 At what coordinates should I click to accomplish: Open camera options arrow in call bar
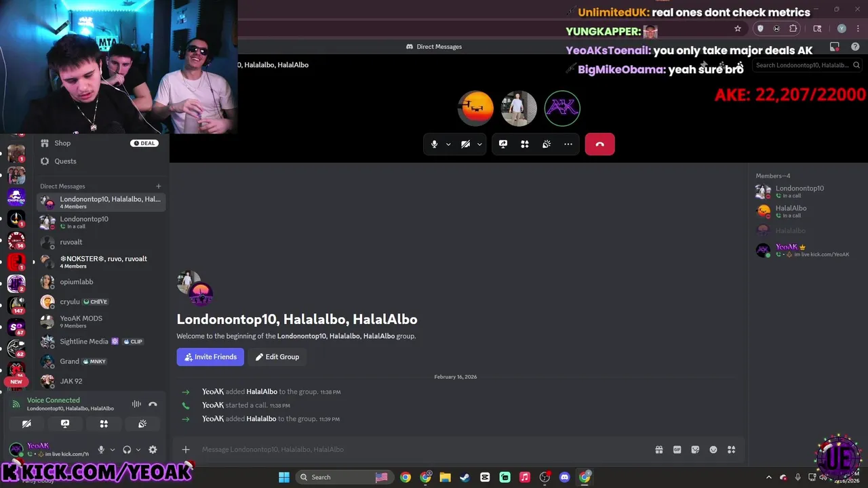coord(479,144)
